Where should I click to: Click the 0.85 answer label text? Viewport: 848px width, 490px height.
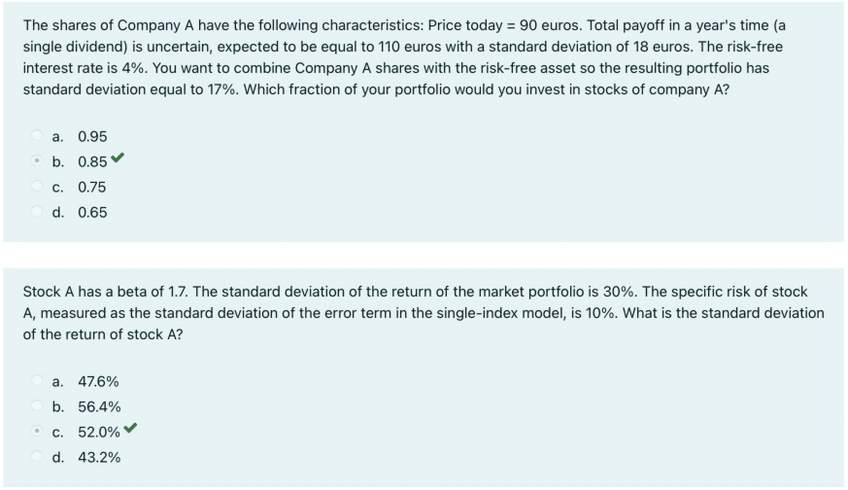point(92,162)
